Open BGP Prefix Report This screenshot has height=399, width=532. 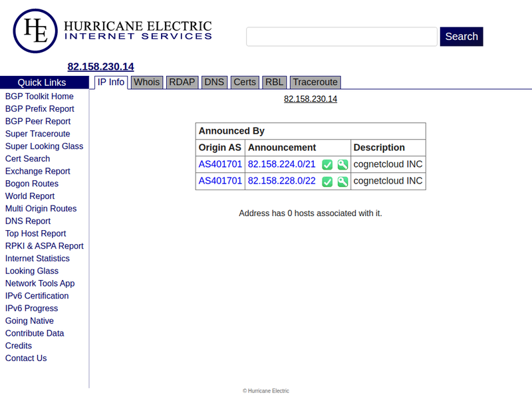tap(40, 109)
